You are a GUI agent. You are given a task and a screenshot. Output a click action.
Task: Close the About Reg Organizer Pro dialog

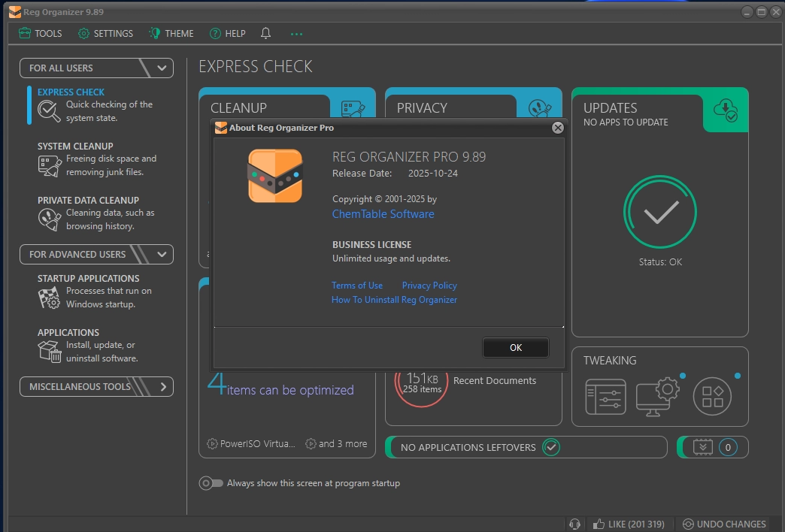(x=557, y=128)
